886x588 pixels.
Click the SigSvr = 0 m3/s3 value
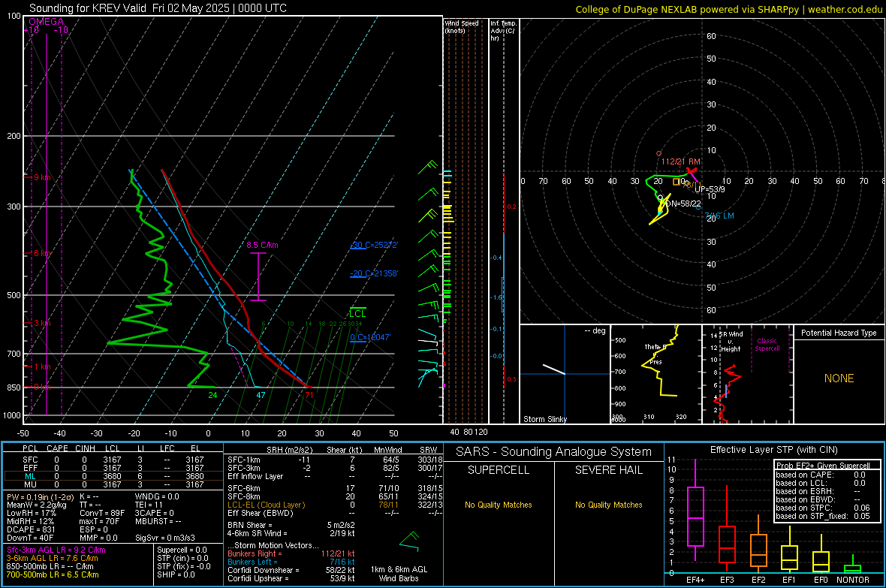coord(165,538)
